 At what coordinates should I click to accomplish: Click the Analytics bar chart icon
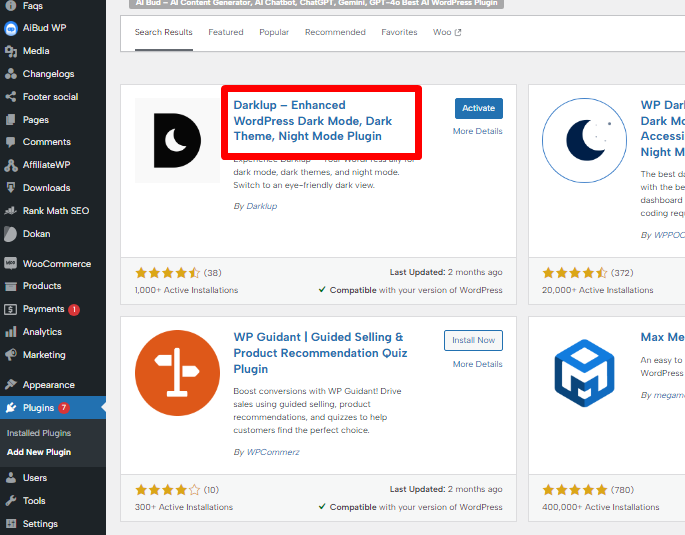[x=10, y=332]
